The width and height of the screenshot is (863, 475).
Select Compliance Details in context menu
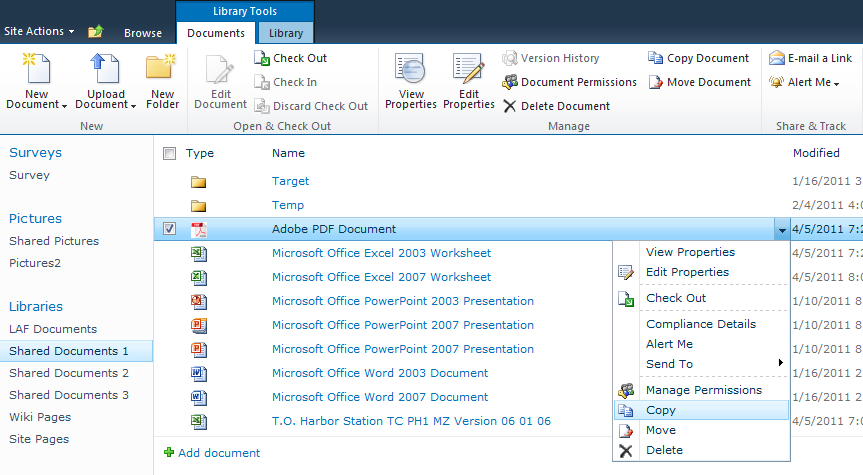[702, 324]
